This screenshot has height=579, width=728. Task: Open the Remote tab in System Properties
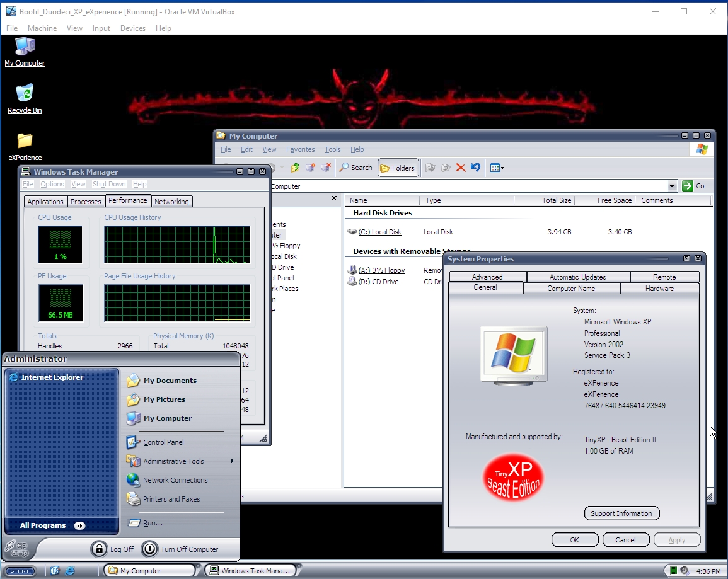(x=664, y=277)
